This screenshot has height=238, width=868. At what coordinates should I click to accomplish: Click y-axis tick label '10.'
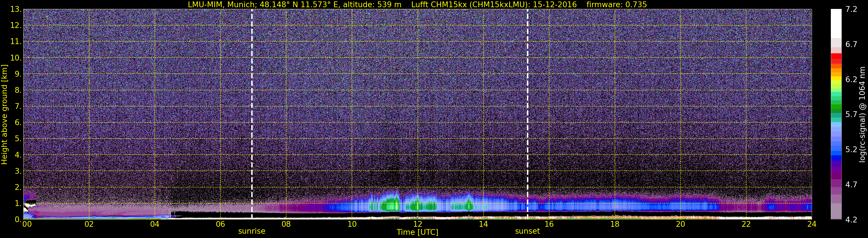click(x=16, y=58)
